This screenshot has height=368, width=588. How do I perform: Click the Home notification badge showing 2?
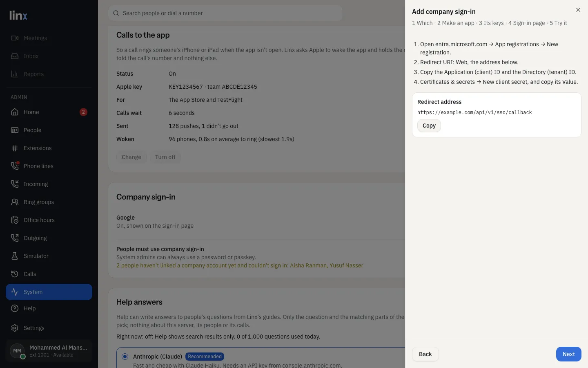pyautogui.click(x=83, y=112)
